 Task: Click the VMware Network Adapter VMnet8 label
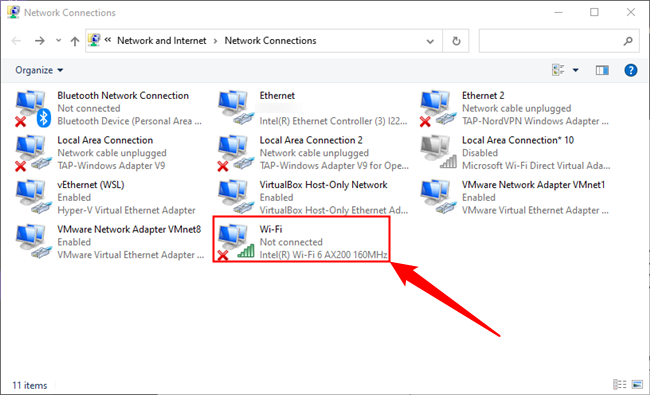[129, 229]
